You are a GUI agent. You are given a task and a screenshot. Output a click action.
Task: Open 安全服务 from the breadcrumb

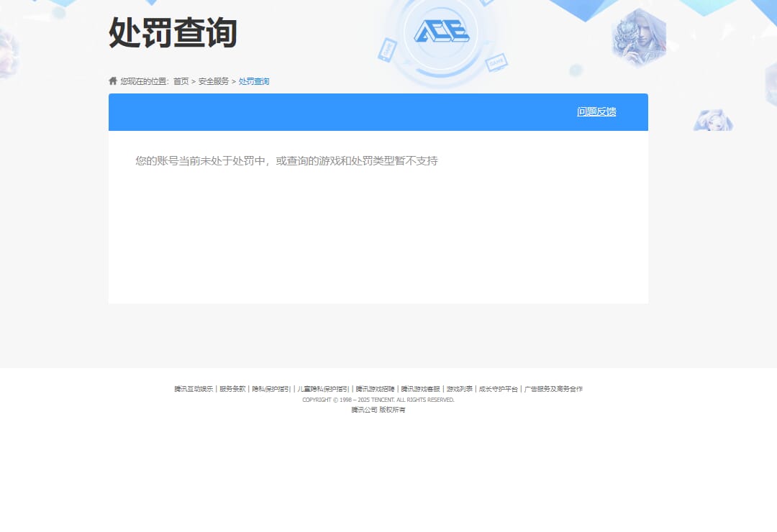coord(214,81)
